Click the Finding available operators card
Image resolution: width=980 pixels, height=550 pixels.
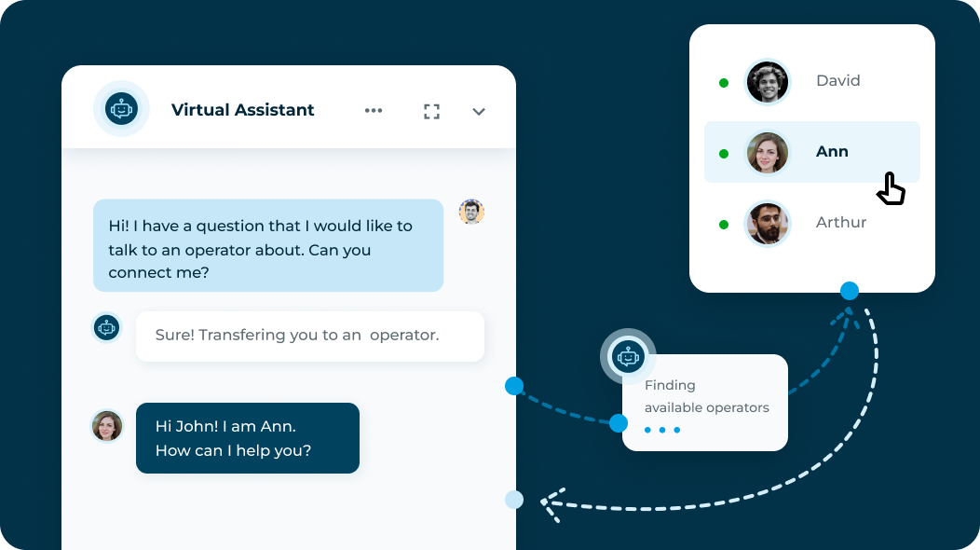[x=705, y=401]
